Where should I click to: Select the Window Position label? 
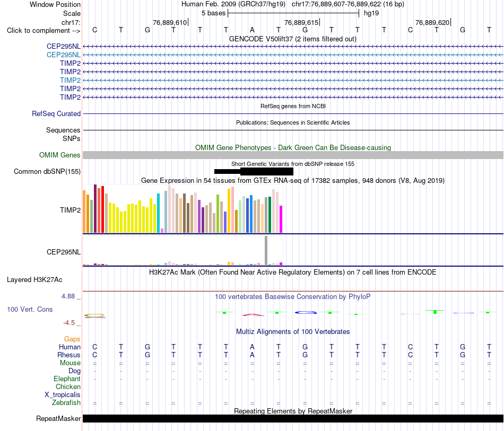click(55, 4)
